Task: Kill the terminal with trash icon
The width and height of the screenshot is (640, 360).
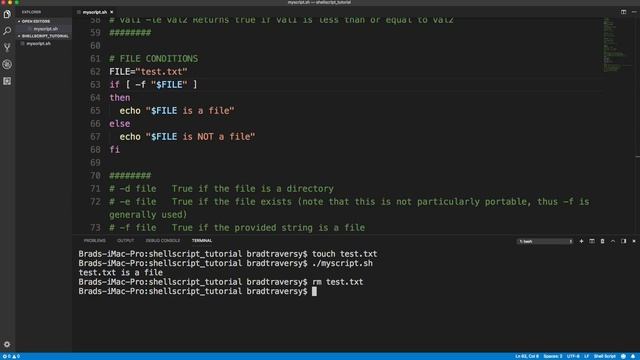Action: (602, 241)
